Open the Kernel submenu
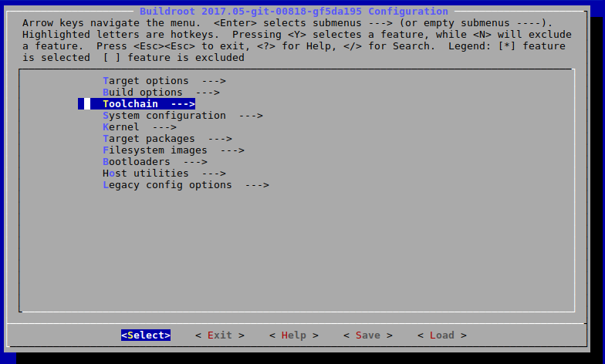This screenshot has width=605, height=364. (140, 127)
